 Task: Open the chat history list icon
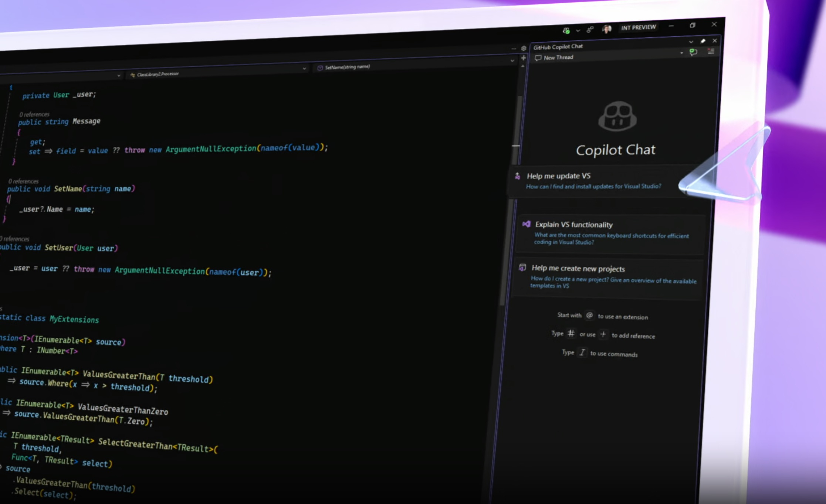point(710,52)
